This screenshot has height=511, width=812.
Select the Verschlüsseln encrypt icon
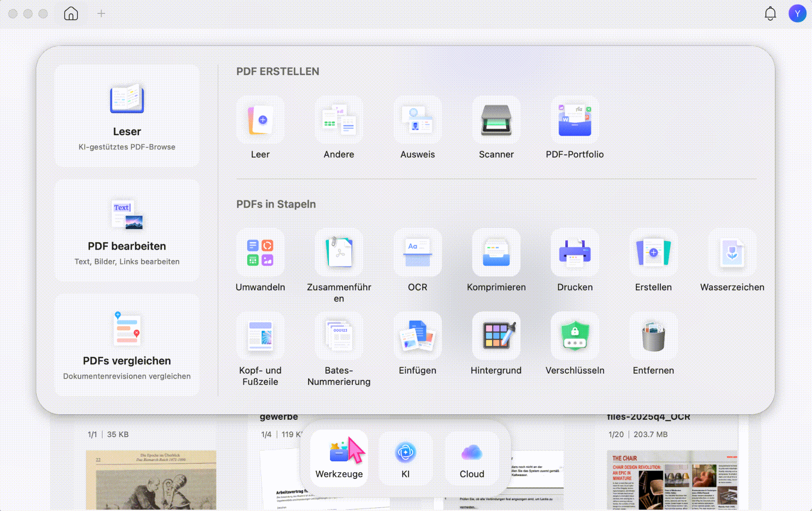pos(575,336)
